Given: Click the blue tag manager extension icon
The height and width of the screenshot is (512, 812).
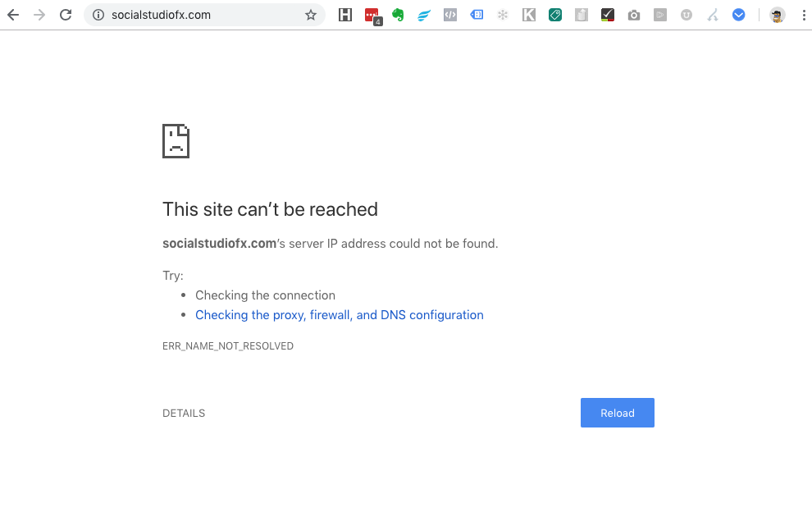Looking at the screenshot, I should [477, 15].
